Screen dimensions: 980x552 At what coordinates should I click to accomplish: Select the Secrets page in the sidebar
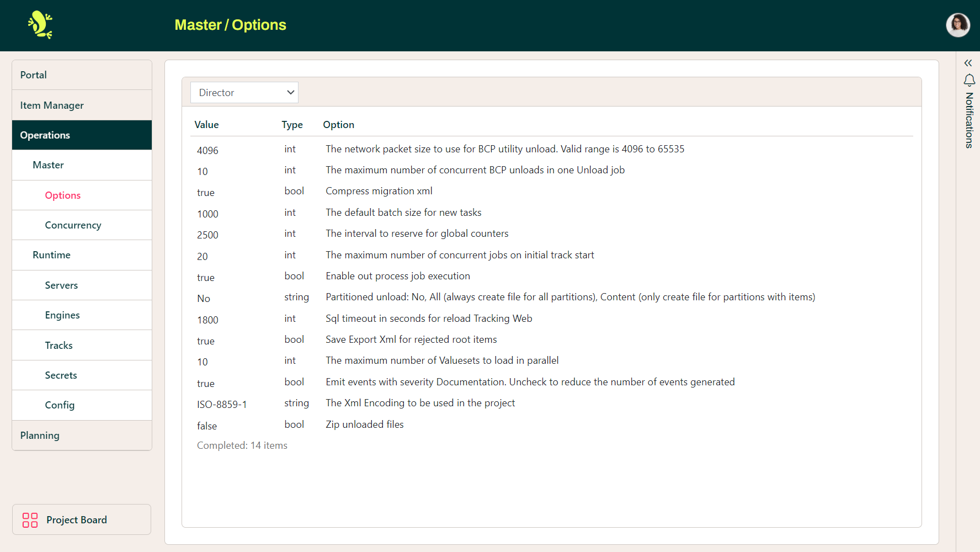[61, 375]
